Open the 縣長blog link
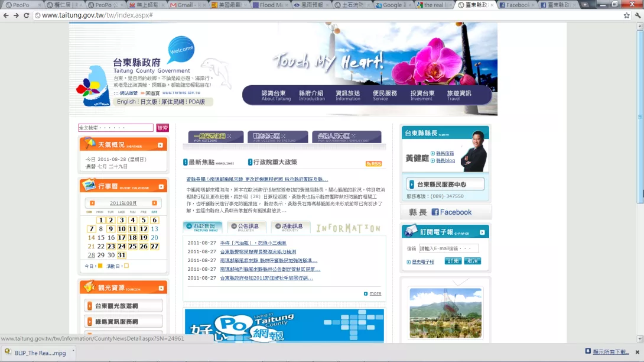644x362 pixels. tap(445, 160)
